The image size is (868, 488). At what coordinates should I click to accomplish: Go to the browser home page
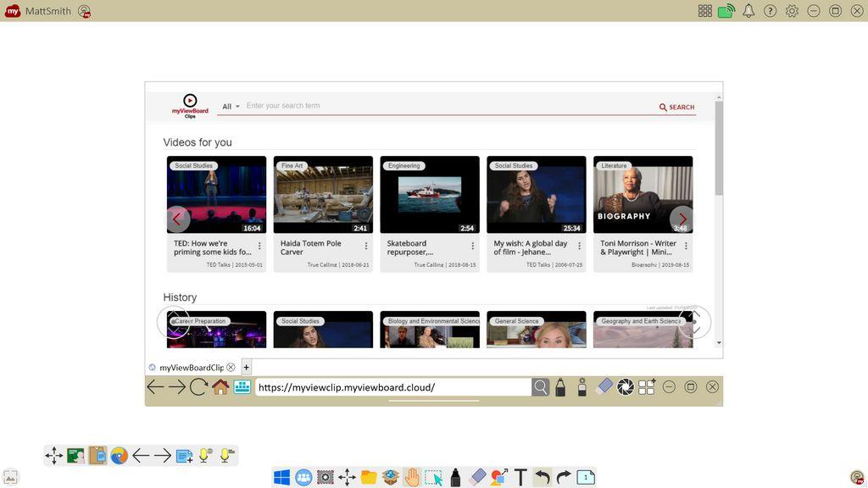220,386
